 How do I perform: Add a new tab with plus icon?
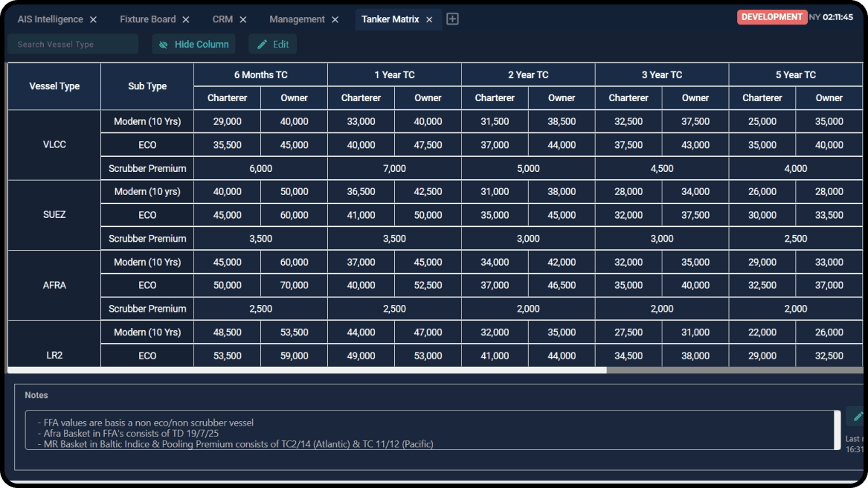(x=452, y=19)
